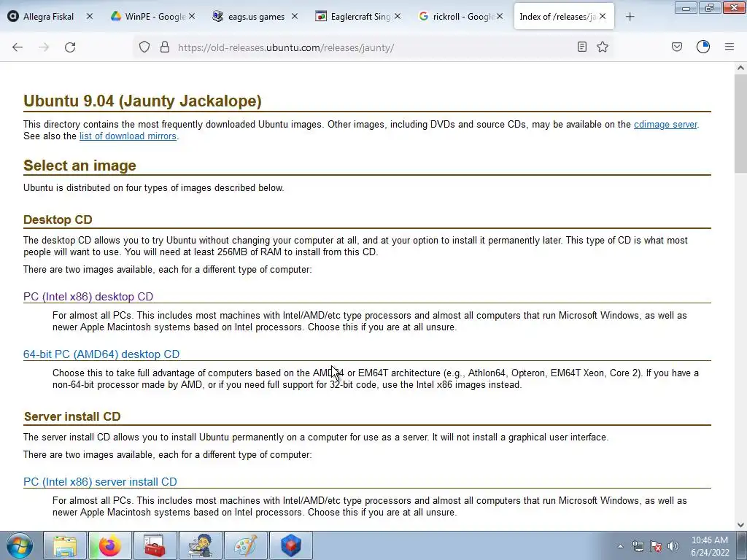Open Action Center flag icon
This screenshot has width=747, height=560.
[656, 546]
